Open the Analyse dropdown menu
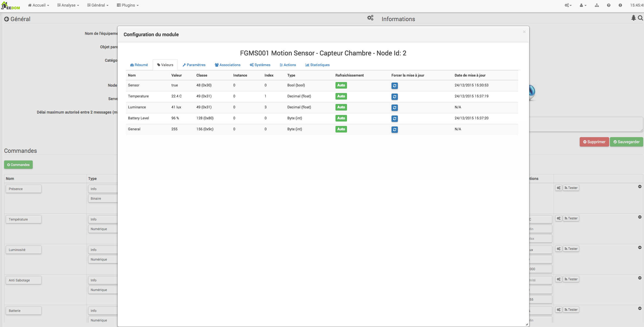This screenshot has width=644, height=327. [x=68, y=5]
